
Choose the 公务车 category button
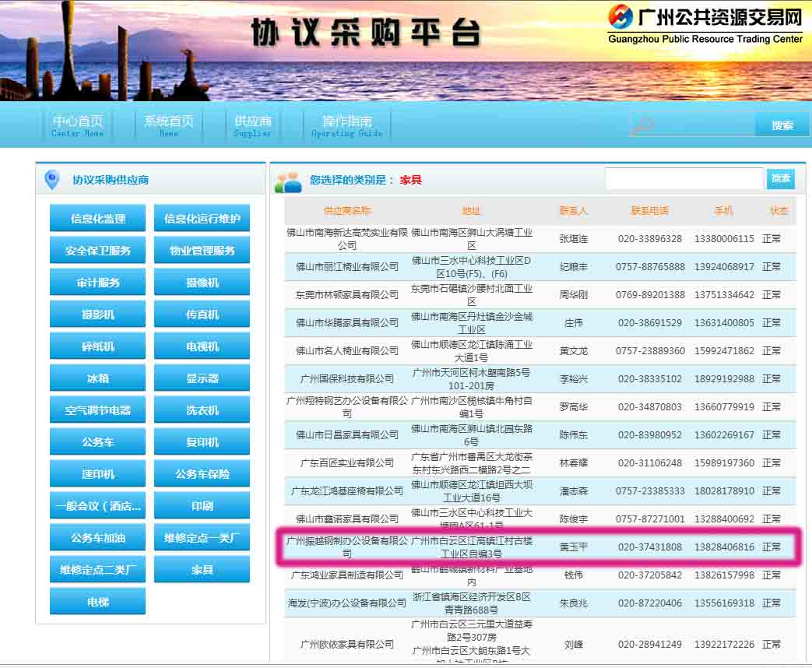98,442
